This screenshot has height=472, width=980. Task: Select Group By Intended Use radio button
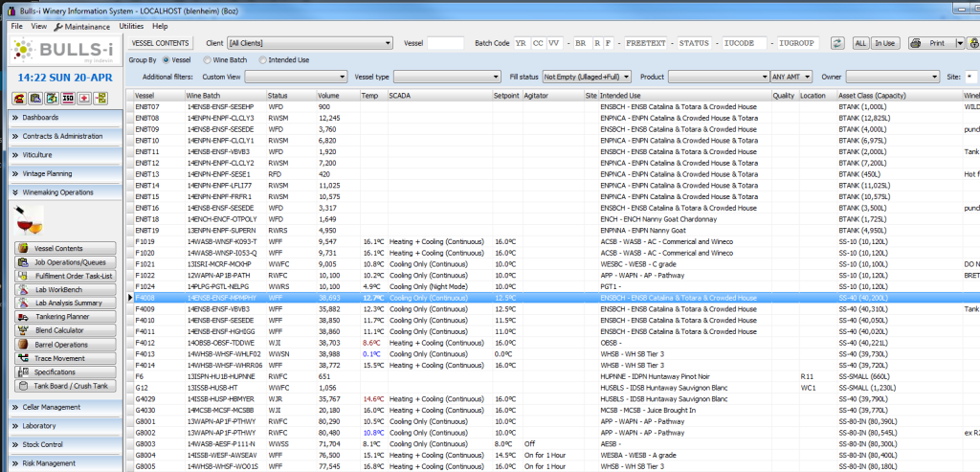(x=262, y=60)
